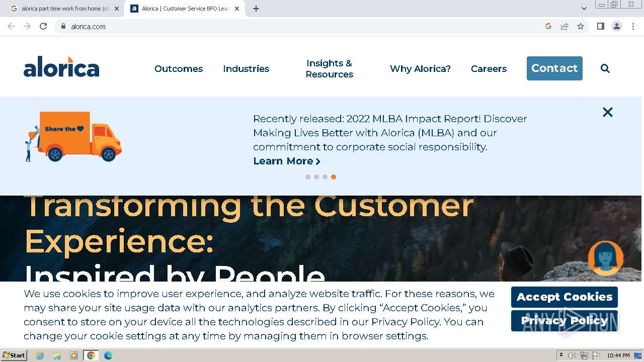The image size is (644, 362).
Task: Open the Action Center flag icon
Action: [x=596, y=355]
